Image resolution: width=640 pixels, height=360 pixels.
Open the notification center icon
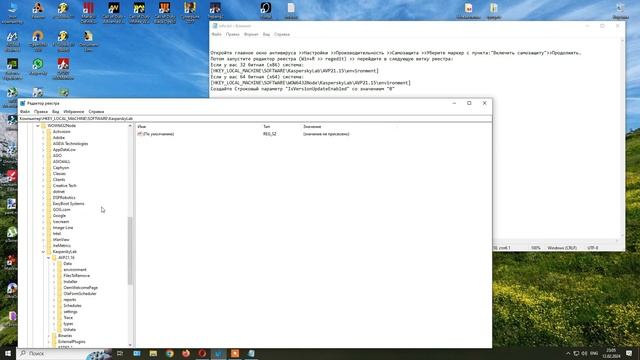pos(629,353)
